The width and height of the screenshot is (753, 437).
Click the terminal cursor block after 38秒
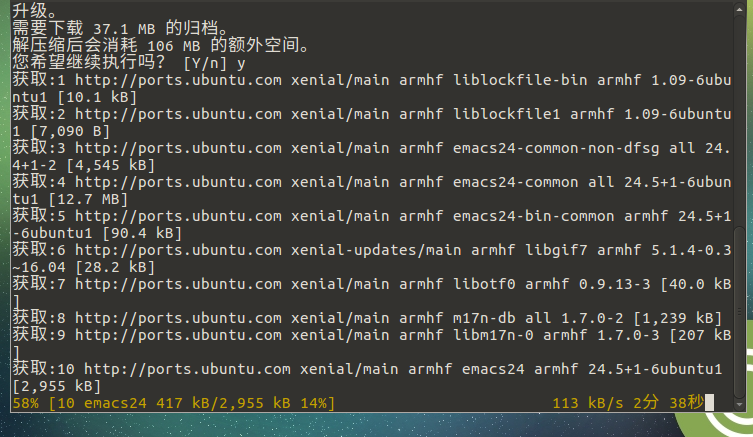click(709, 403)
